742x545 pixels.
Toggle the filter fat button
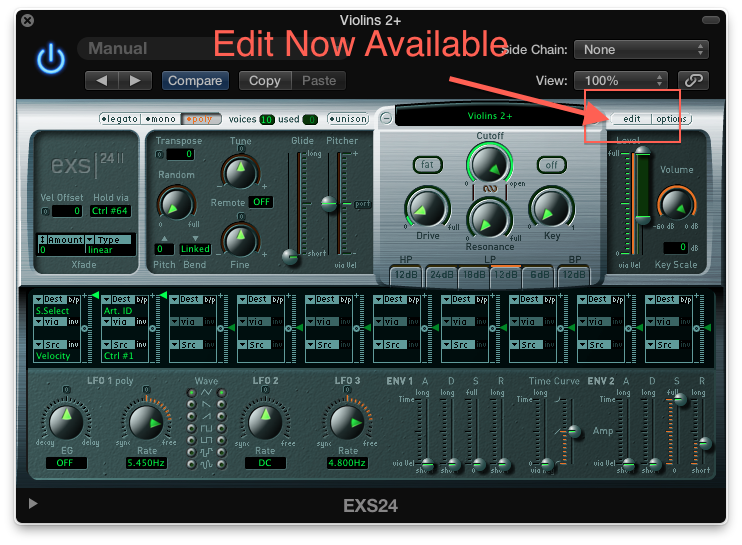(x=428, y=165)
